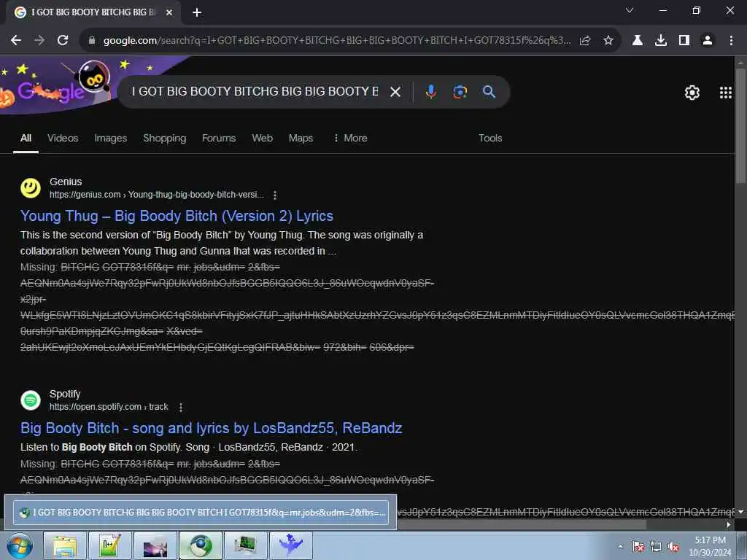The image size is (747, 560).
Task: Submit search with magnifying glass icon
Action: pos(489,91)
